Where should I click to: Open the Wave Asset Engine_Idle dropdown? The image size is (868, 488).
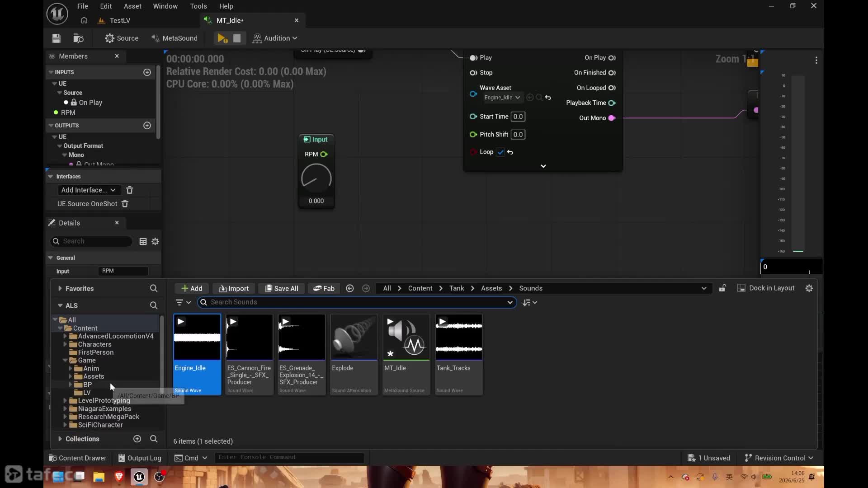[502, 98]
